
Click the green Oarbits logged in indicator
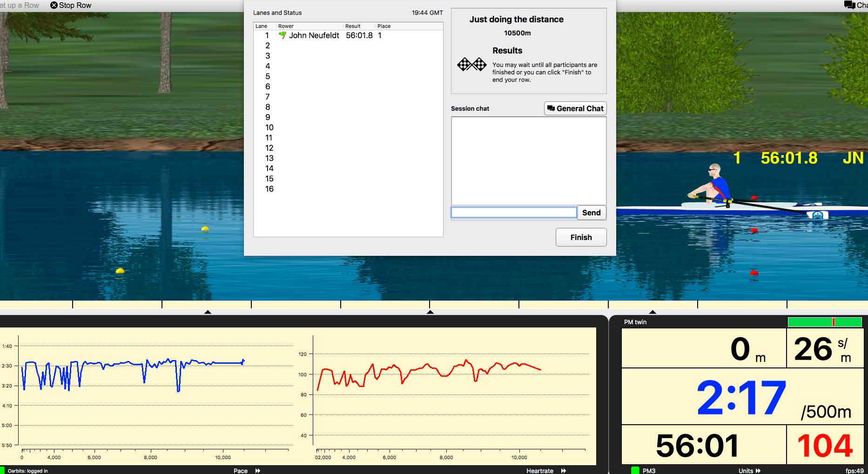2,470
